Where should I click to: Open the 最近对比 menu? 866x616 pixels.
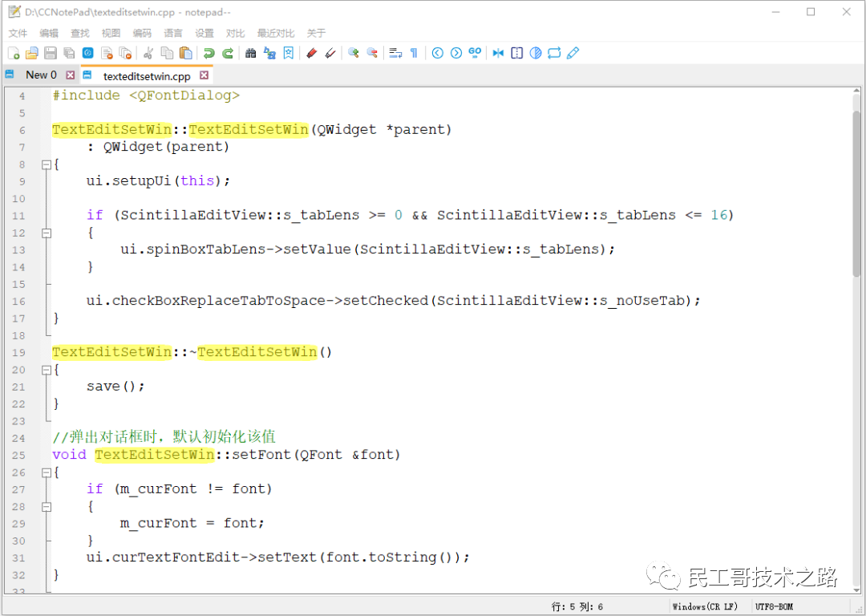[276, 33]
